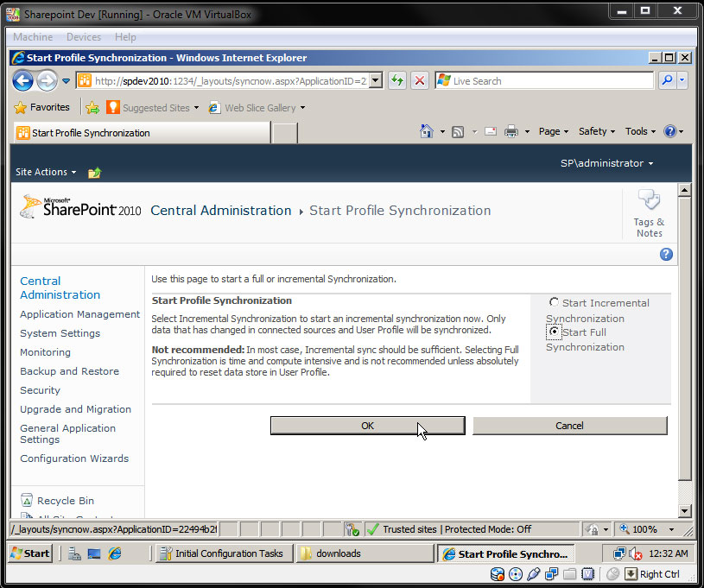Select Start Incremental Synchronization radio
Image resolution: width=704 pixels, height=588 pixels.
click(x=554, y=302)
